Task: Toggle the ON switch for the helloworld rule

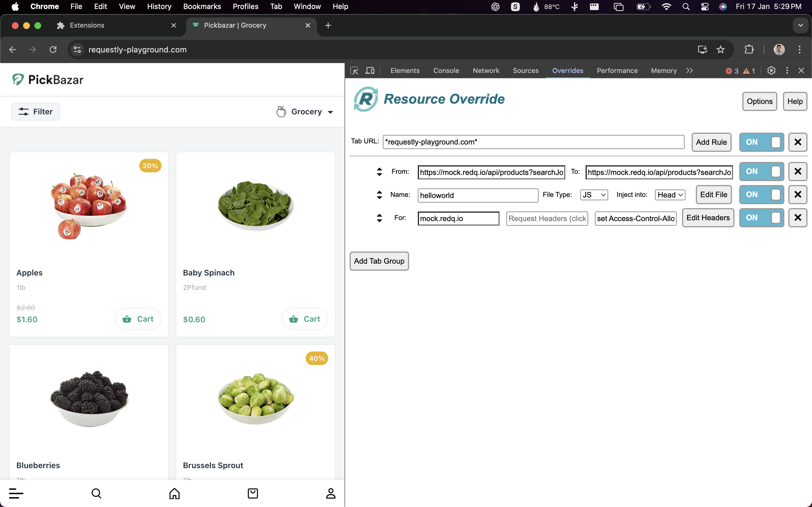Action: (761, 194)
